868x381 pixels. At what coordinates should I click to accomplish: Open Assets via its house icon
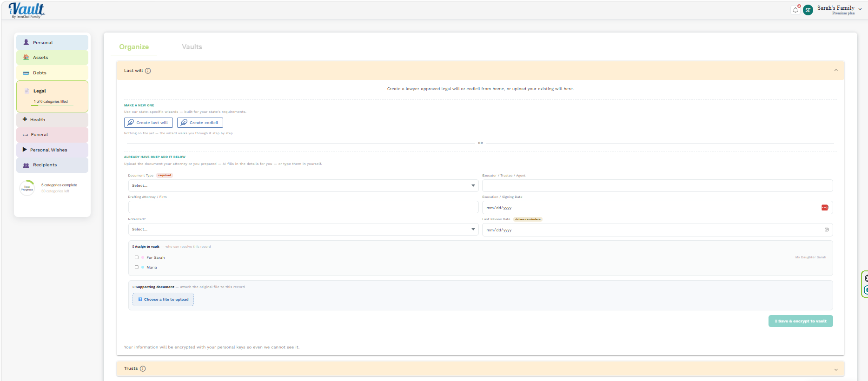pos(26,58)
